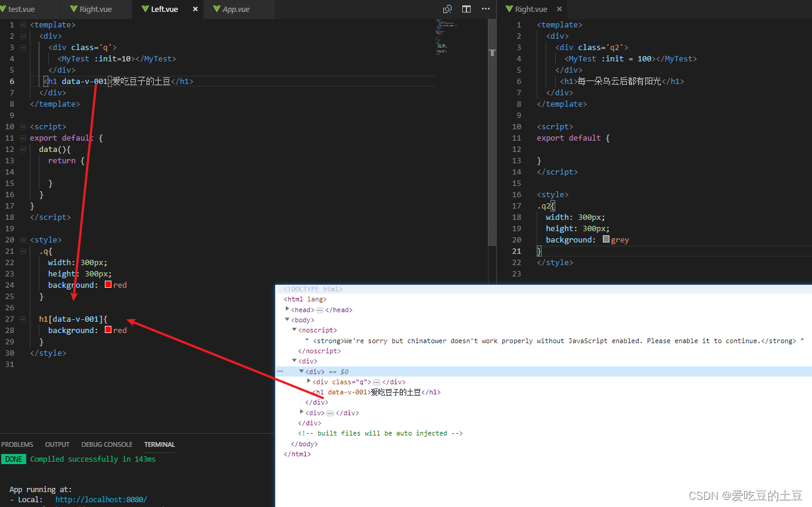Expand the head node in DevTools
The image size is (812, 507).
point(288,309)
